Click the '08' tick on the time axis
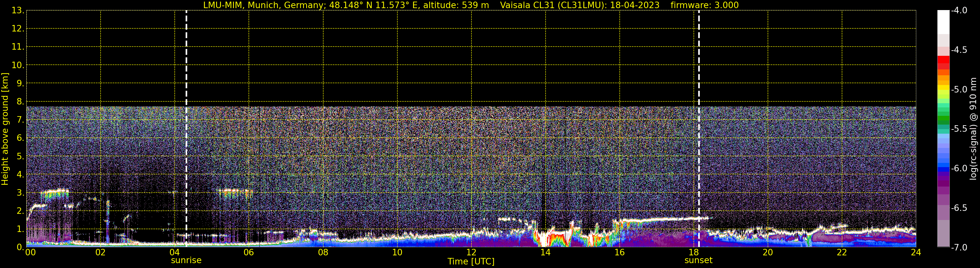 coord(323,253)
